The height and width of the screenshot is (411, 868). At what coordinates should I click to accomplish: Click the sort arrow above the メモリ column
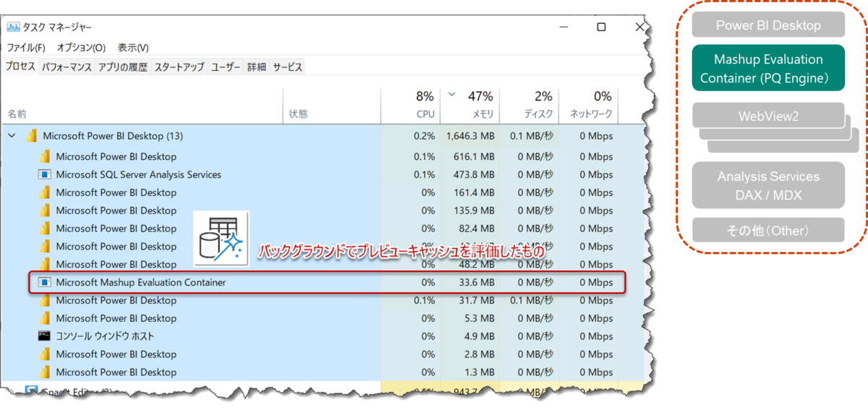click(452, 94)
